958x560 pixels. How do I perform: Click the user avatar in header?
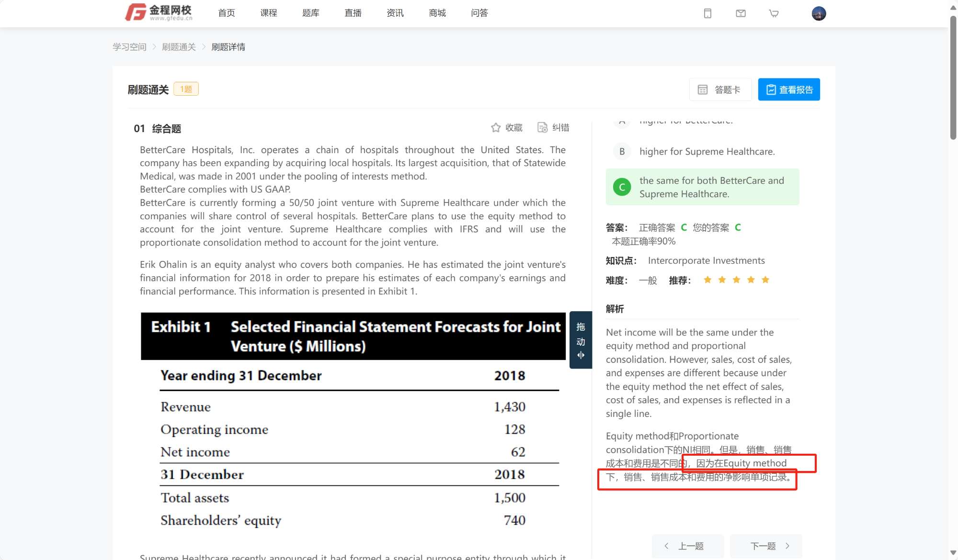coord(819,13)
